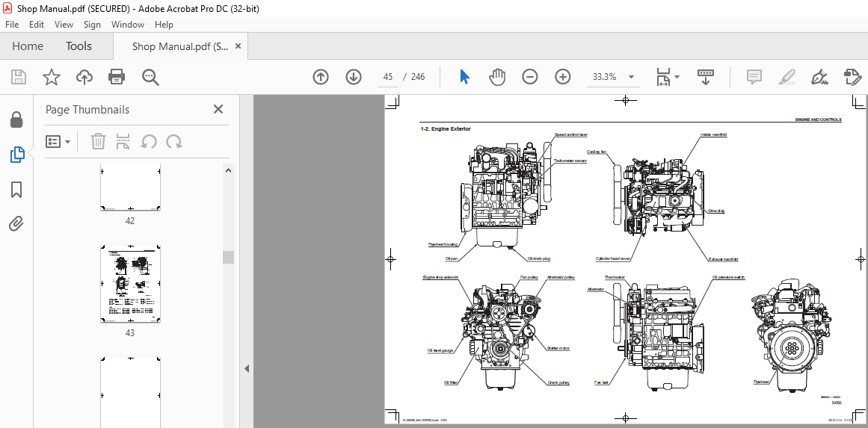Open the find text magnifier icon
Image resolution: width=868 pixels, height=428 pixels.
click(x=150, y=77)
